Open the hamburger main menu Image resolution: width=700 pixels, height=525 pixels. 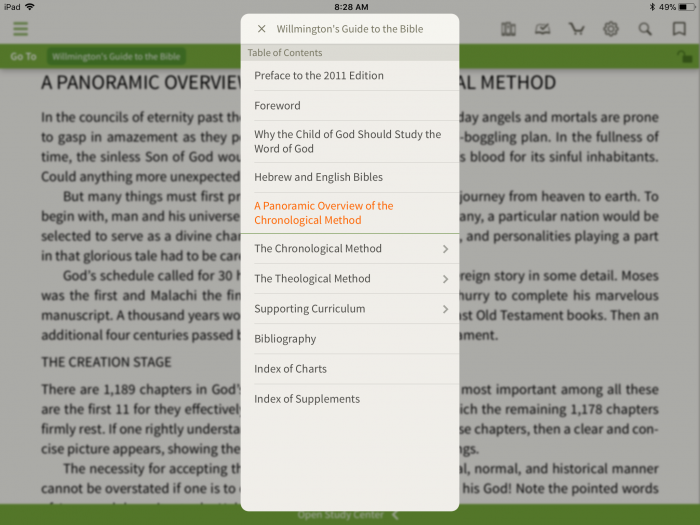21,29
